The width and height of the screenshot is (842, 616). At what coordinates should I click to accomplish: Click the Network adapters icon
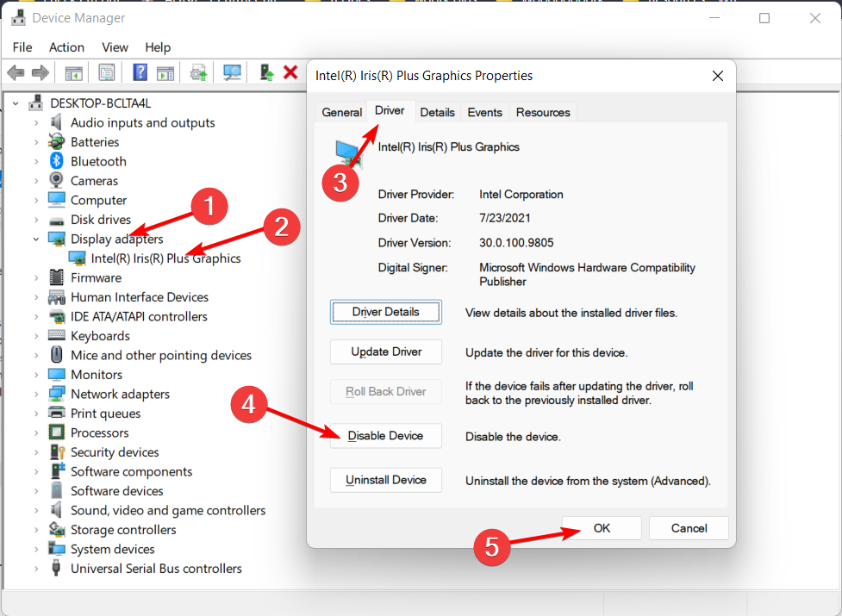coord(56,394)
